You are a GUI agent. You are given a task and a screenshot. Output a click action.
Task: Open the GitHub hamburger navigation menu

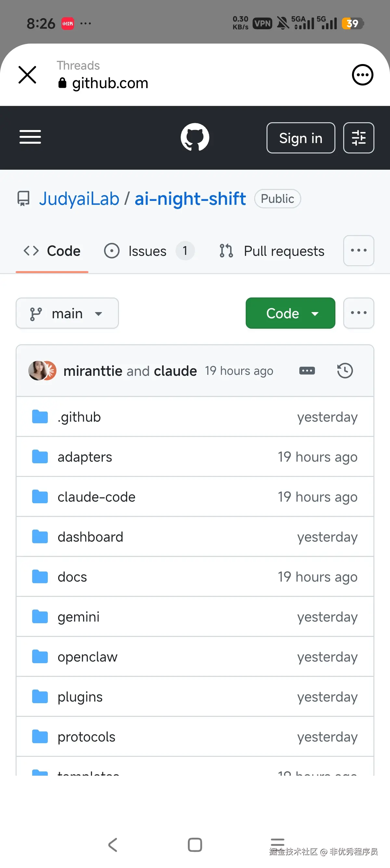click(x=30, y=137)
